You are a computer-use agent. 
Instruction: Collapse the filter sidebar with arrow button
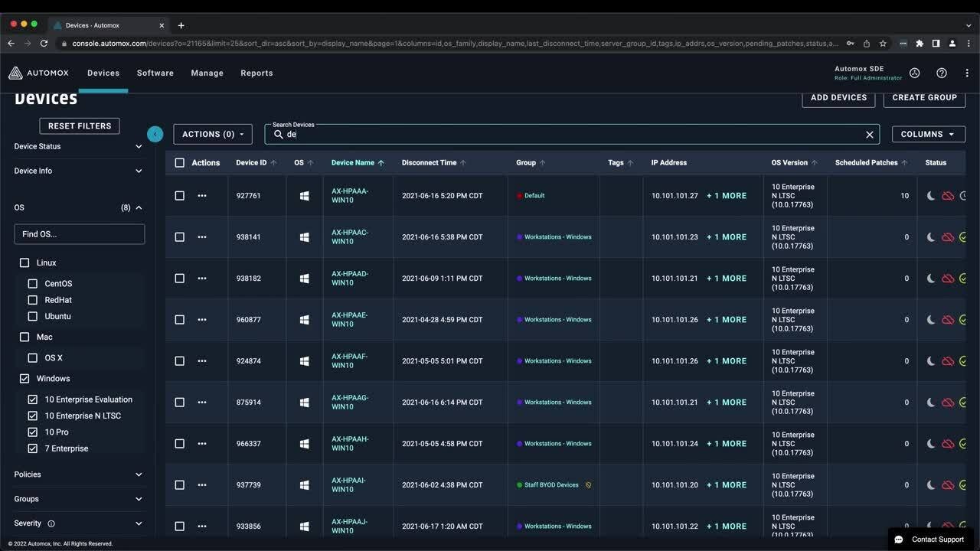tap(155, 134)
